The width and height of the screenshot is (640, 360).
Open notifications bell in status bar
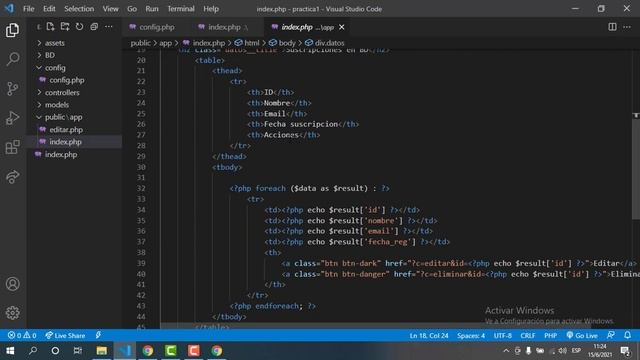point(627,336)
